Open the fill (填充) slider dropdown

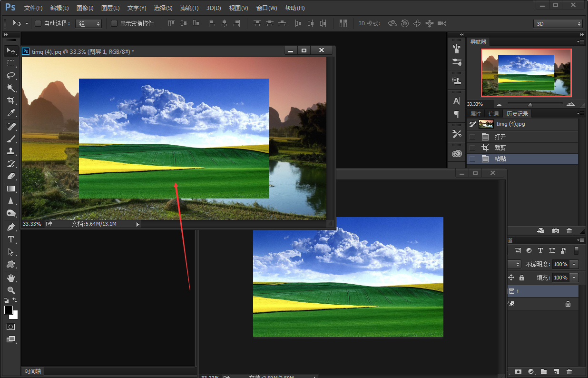point(575,278)
